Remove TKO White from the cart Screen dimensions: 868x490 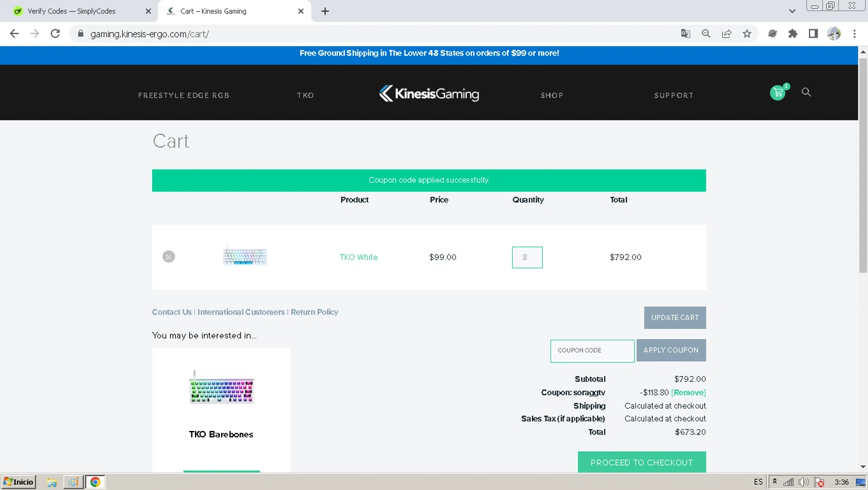coord(168,257)
